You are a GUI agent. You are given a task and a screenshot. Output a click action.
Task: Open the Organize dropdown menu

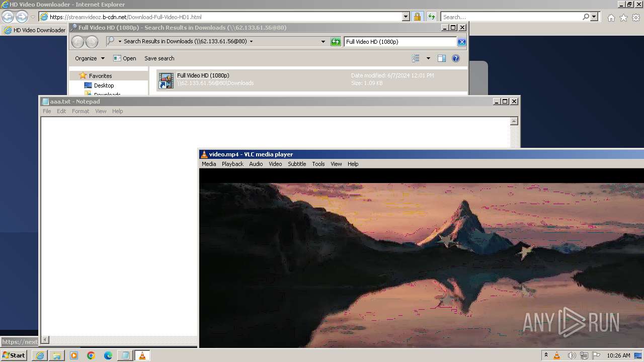point(90,58)
